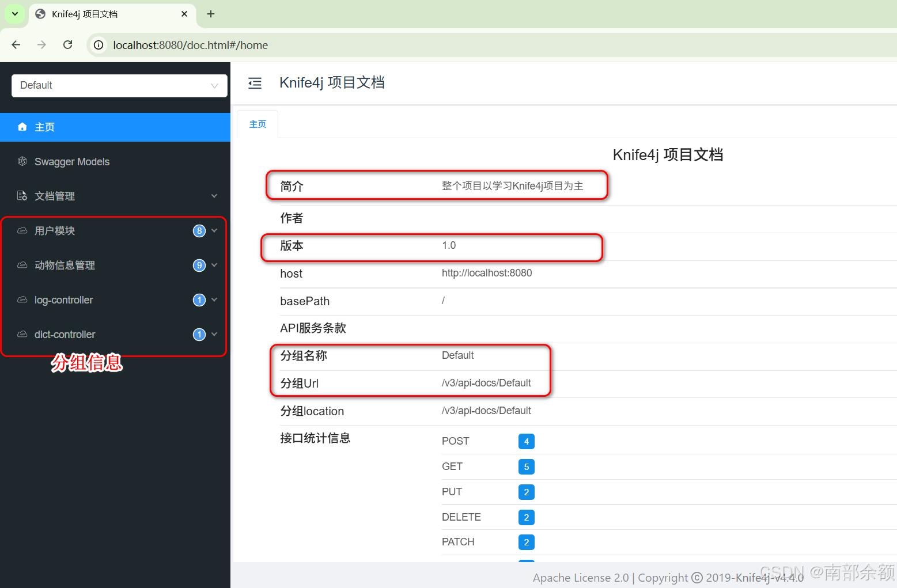Open the Default group dropdown

tap(119, 85)
